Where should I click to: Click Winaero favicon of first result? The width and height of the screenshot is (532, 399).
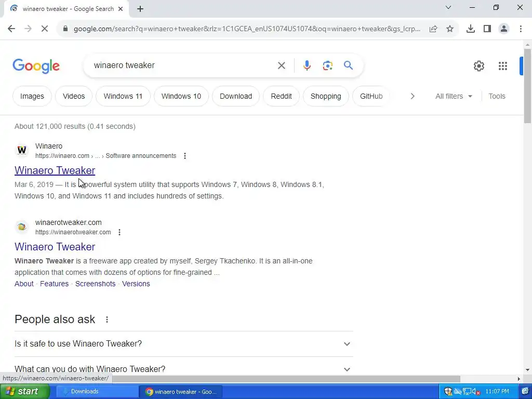click(22, 150)
